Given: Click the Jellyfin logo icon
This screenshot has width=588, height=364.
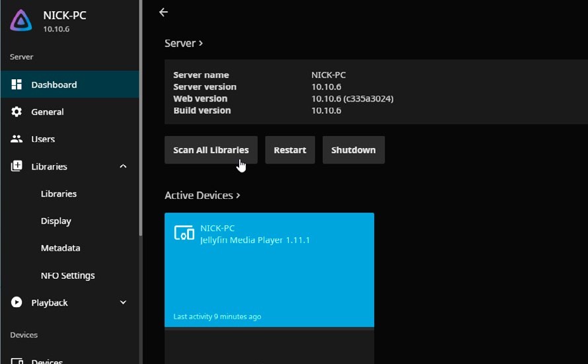Looking at the screenshot, I should tap(21, 20).
